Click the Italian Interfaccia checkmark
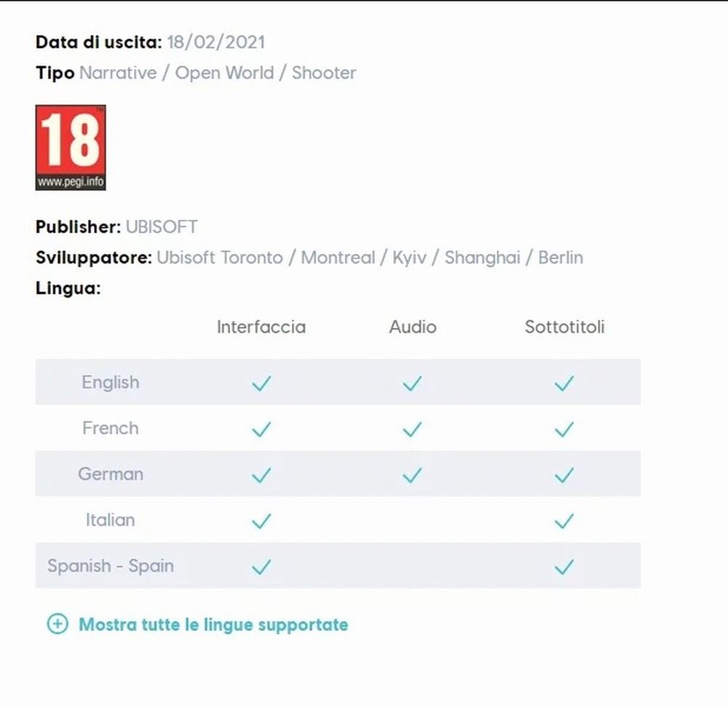Image resolution: width=728 pixels, height=706 pixels. tap(261, 521)
